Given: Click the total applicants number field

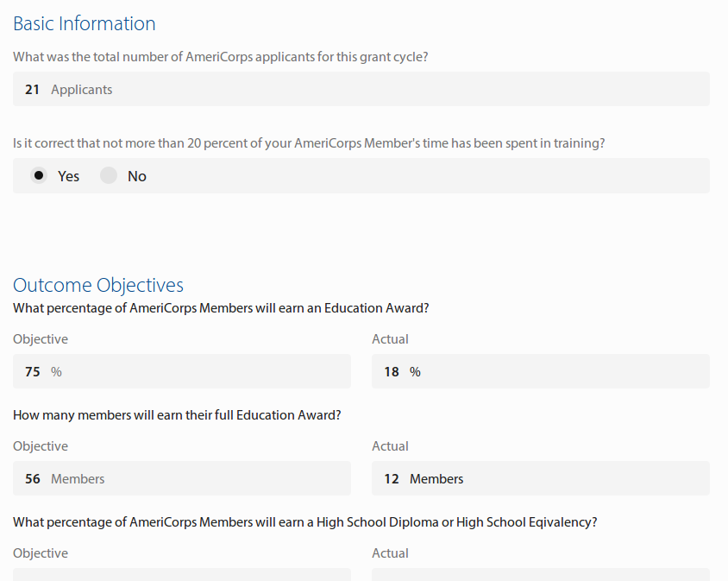Looking at the screenshot, I should [x=361, y=89].
